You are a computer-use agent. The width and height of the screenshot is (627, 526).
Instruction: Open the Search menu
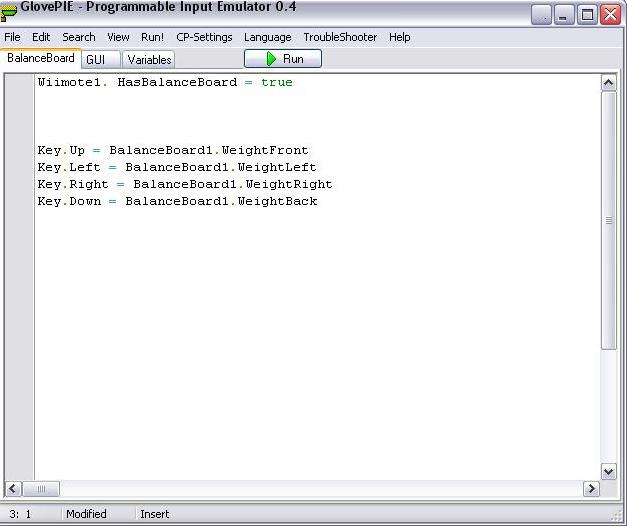tap(79, 37)
